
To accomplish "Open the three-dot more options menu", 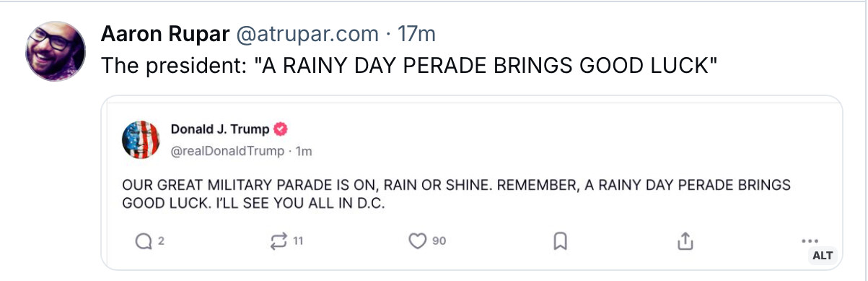I will point(811,241).
